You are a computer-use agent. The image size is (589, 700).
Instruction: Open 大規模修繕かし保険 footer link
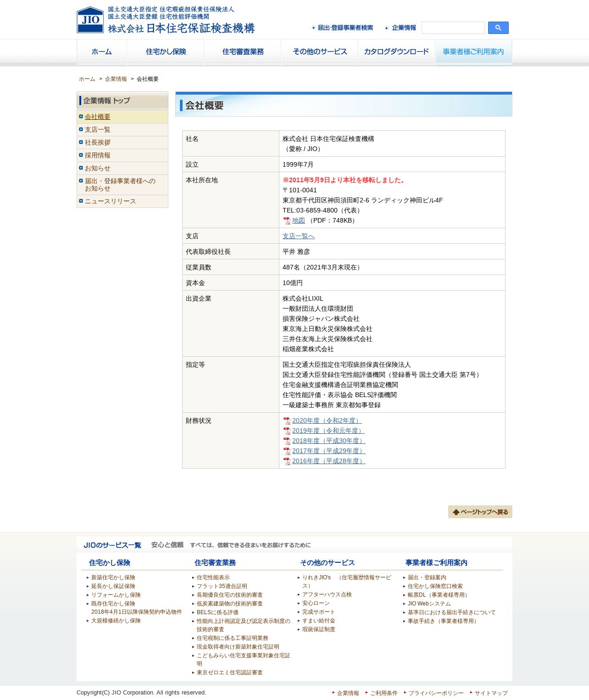tap(116, 621)
